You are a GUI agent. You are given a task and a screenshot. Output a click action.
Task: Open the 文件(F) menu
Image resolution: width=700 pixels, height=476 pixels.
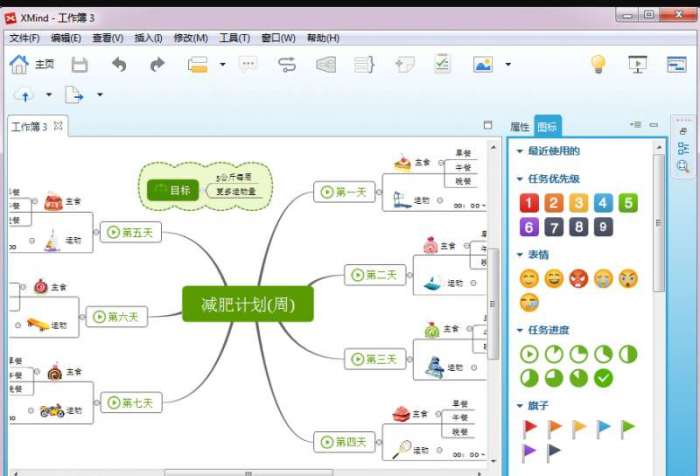(x=24, y=38)
